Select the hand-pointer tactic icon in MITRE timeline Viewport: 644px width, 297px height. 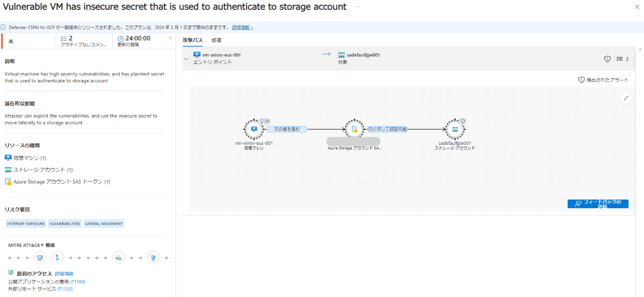[57, 257]
